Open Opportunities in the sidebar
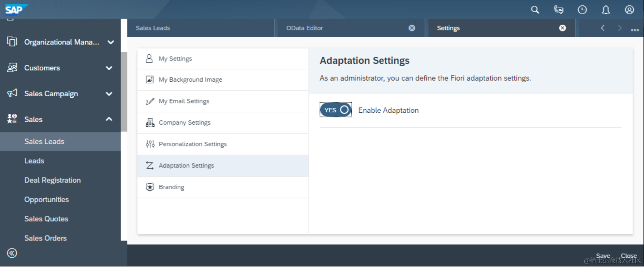 click(x=46, y=199)
